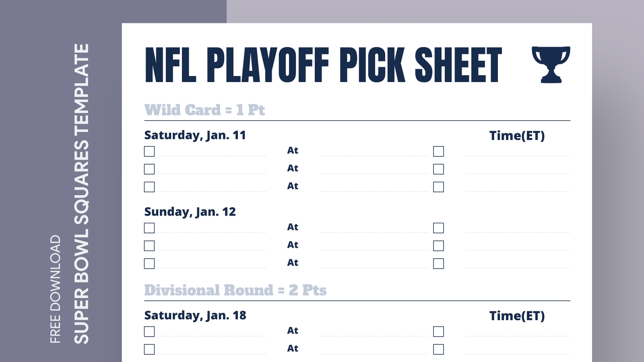Click the trophy icon beside the title
Screen dimensions: 644x362
[x=551, y=64]
